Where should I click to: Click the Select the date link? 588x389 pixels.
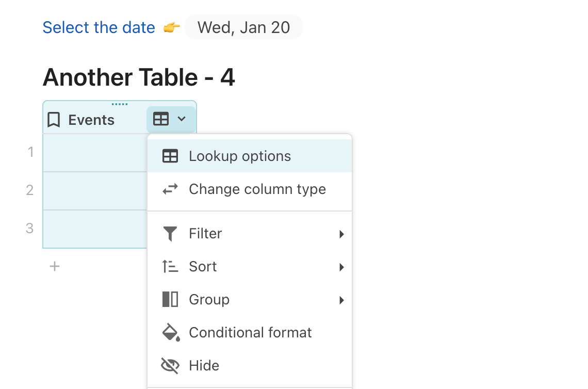(x=99, y=27)
